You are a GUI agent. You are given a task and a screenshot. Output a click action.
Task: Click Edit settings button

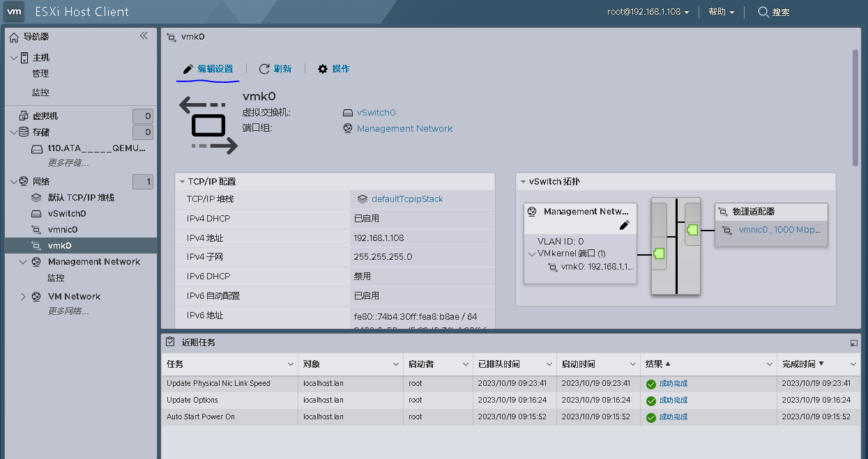pyautogui.click(x=207, y=69)
